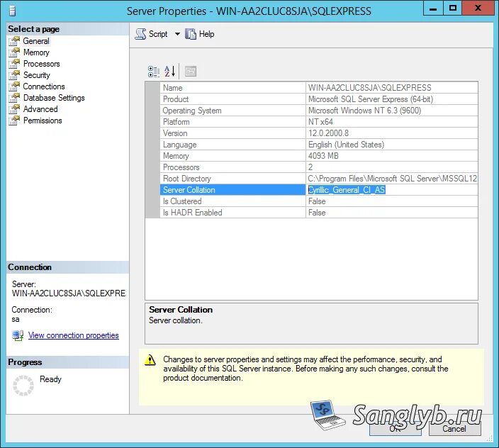The width and height of the screenshot is (499, 448).
Task: Close the Server Properties window
Action: pos(478,9)
